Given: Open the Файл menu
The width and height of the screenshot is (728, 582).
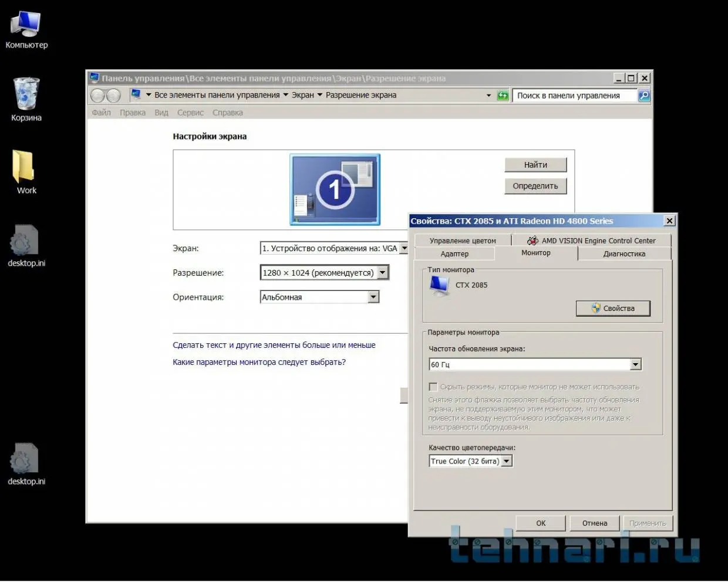Looking at the screenshot, I should [101, 113].
